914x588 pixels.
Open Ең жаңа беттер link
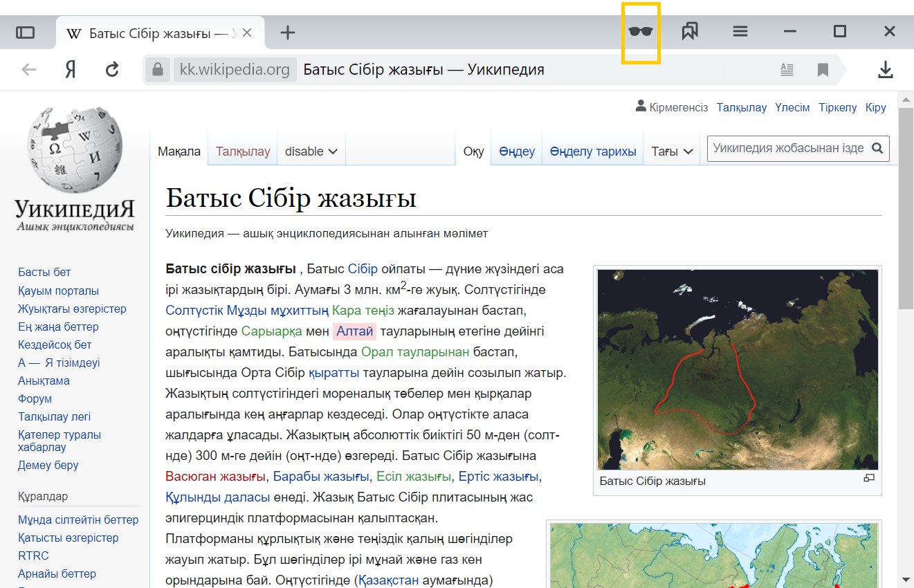pyautogui.click(x=58, y=327)
